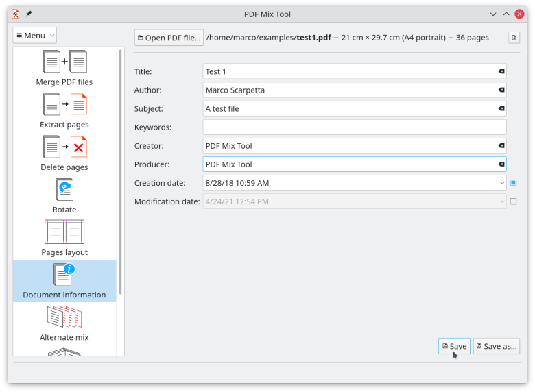Screen dimensions: 535x392
Task: Open the Pages layout tool
Action: pos(64,232)
